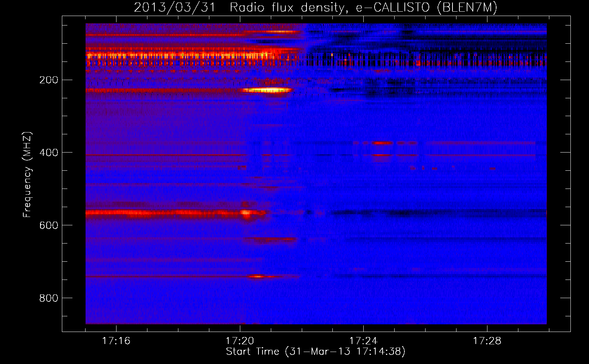Click the 'Start Time (31-Mar-13 17:14:38)' label
Viewport: 589px width, 364px height.
pyautogui.click(x=316, y=352)
